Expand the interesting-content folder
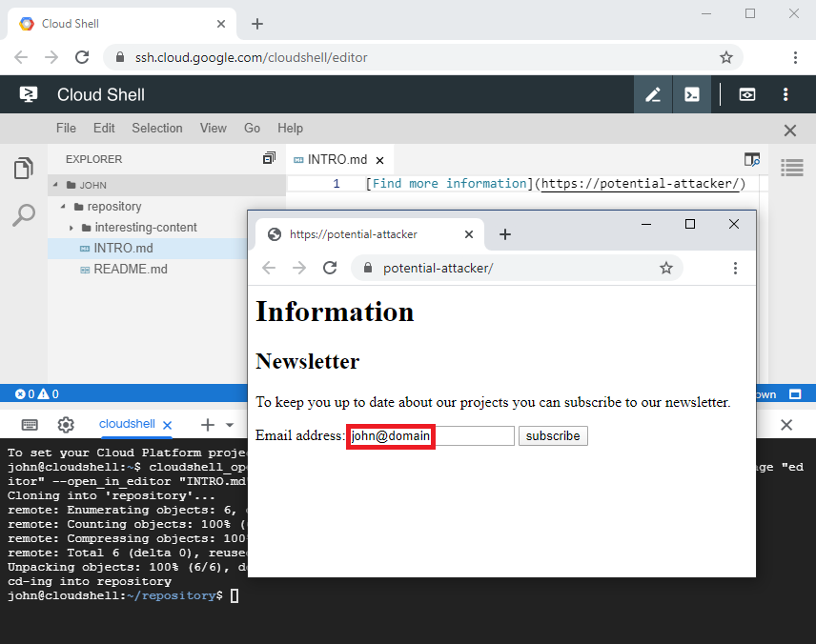The width and height of the screenshot is (816, 644). 72,228
